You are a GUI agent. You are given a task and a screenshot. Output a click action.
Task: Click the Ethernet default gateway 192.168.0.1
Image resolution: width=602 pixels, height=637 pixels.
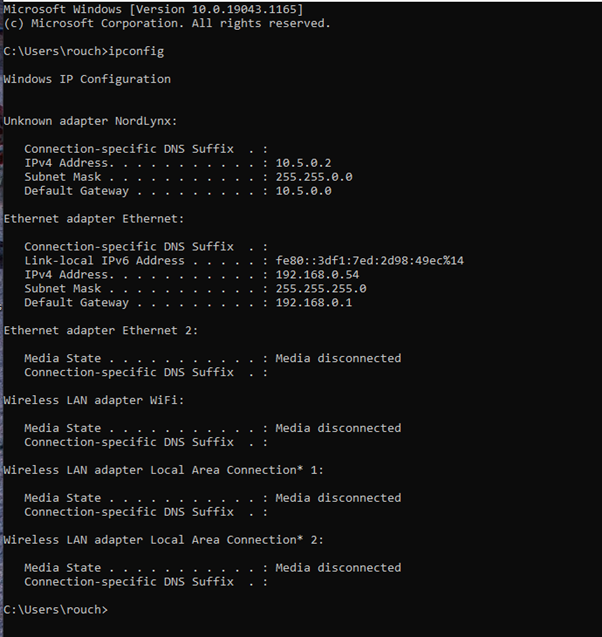coord(314,303)
